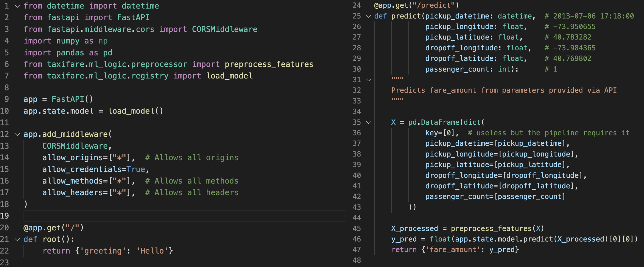
Task: Click 'predict' function name in def predict
Action: click(x=406, y=16)
